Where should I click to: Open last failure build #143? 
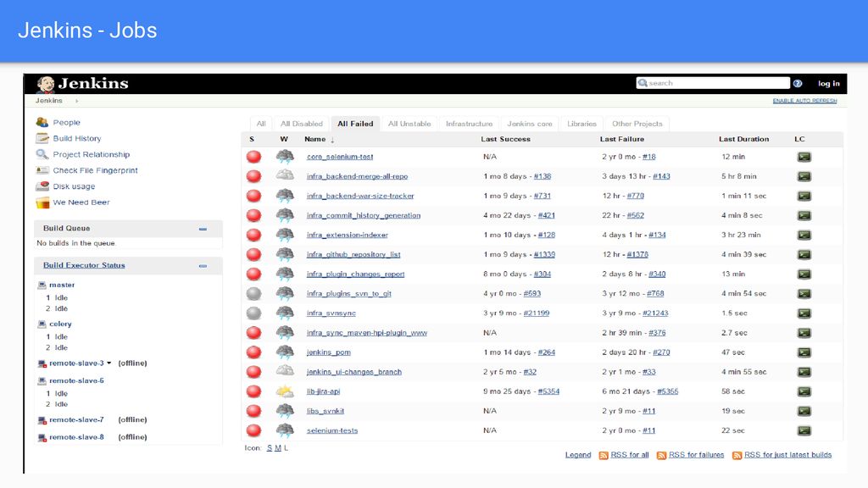(661, 176)
